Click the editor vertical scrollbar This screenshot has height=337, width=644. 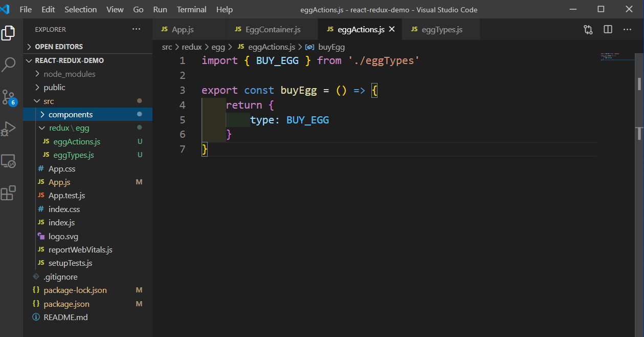[639, 194]
